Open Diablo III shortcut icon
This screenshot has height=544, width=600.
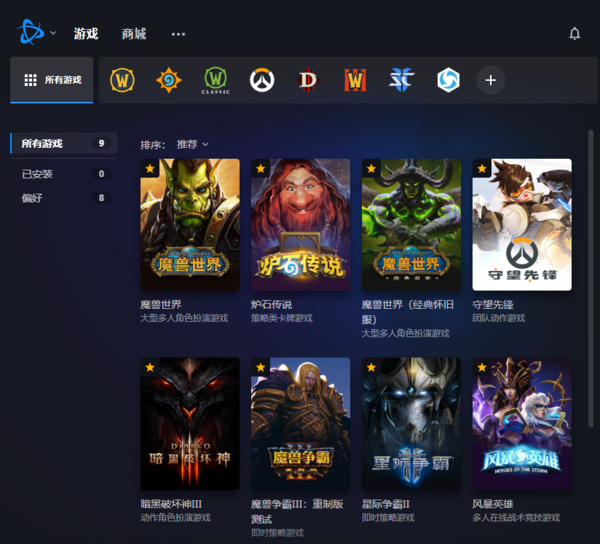coord(308,80)
